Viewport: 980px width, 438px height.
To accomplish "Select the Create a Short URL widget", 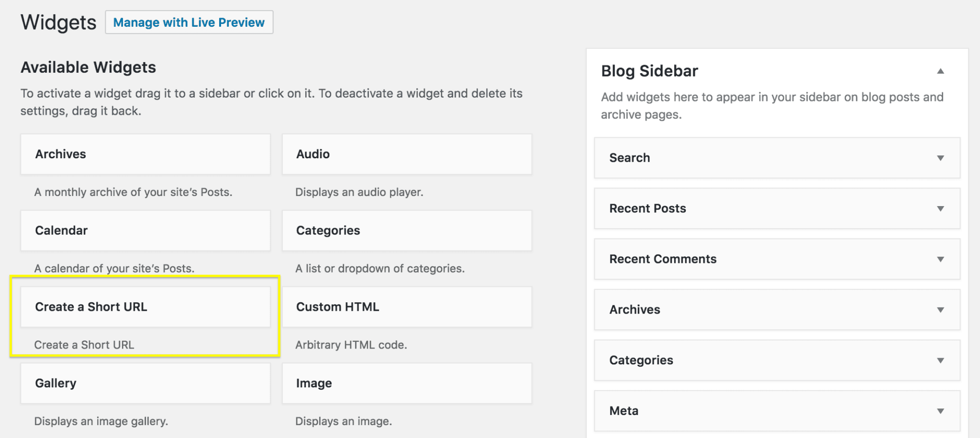I will pyautogui.click(x=145, y=307).
